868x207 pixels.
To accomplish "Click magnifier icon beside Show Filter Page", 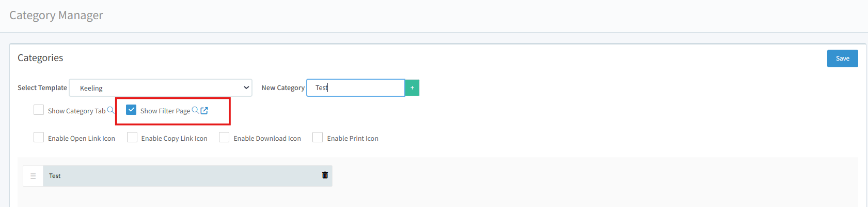I will 195,110.
